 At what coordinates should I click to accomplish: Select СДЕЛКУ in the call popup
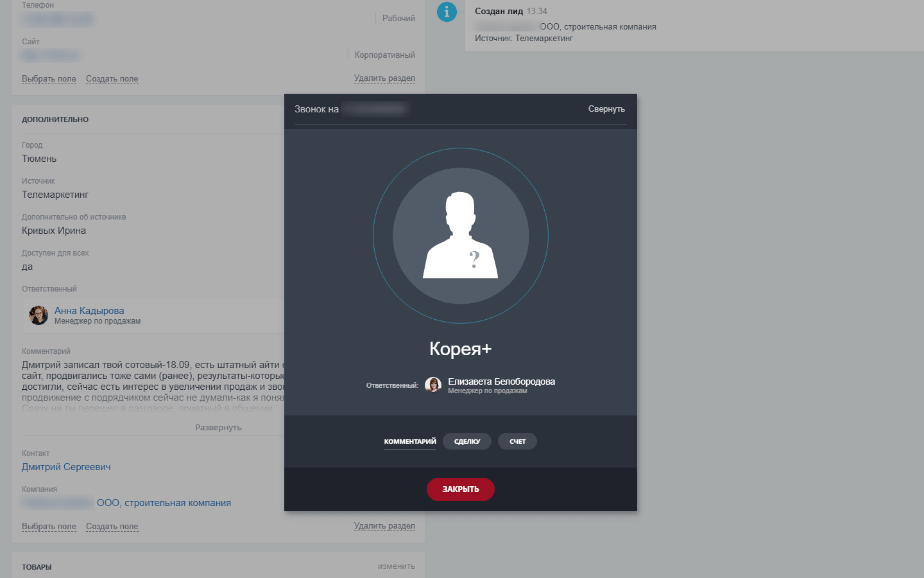(x=467, y=441)
